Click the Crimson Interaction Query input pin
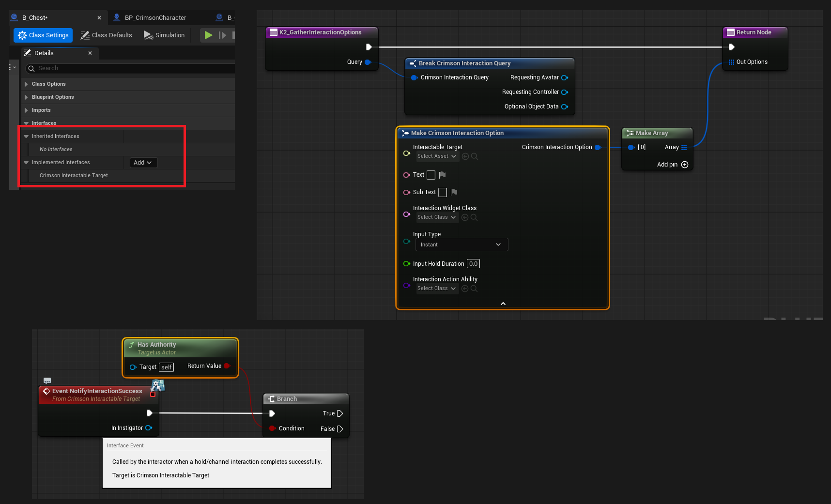This screenshot has width=831, height=504. (415, 77)
